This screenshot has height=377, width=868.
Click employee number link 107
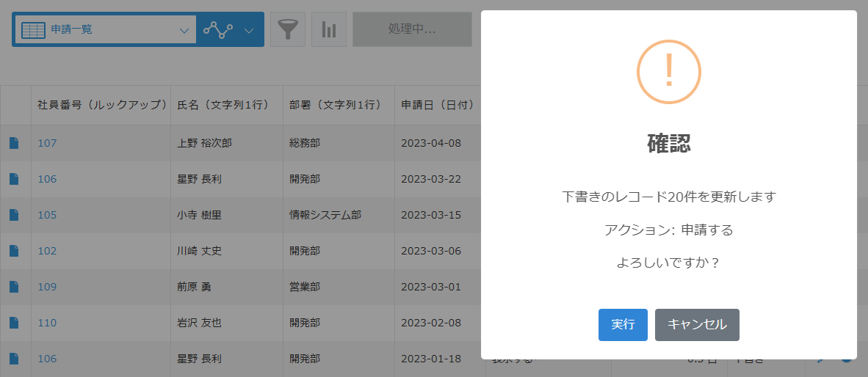[x=47, y=143]
